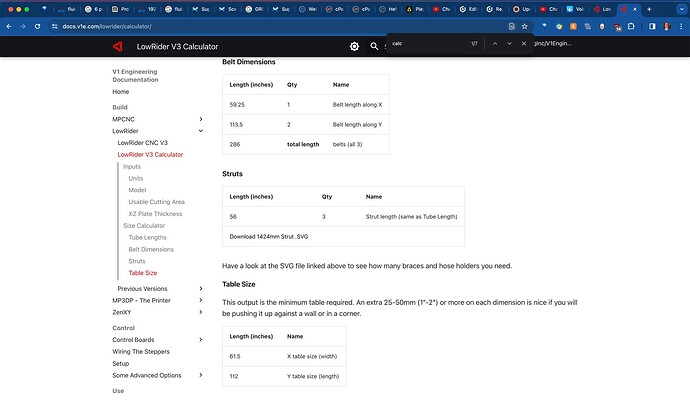Open the Wiring The Steppers link
Viewport: 690px width, 402px height.
(x=141, y=351)
